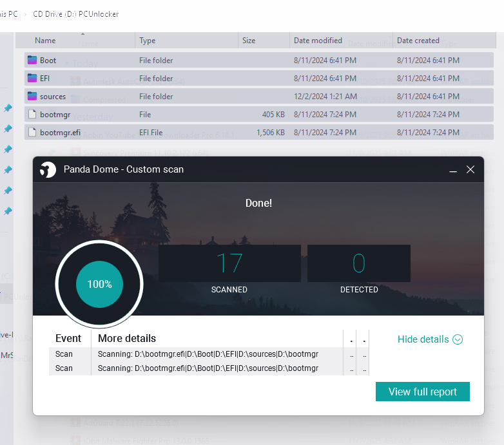Screen dimensions: 504x445
Task: Click the Panda Dome logo icon
Action: [x=48, y=169]
